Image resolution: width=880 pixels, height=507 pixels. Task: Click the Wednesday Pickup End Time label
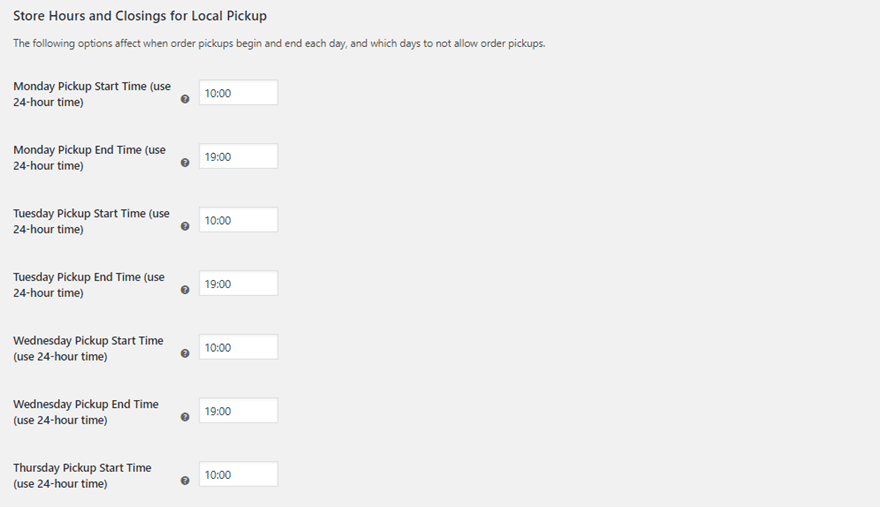[x=85, y=412]
